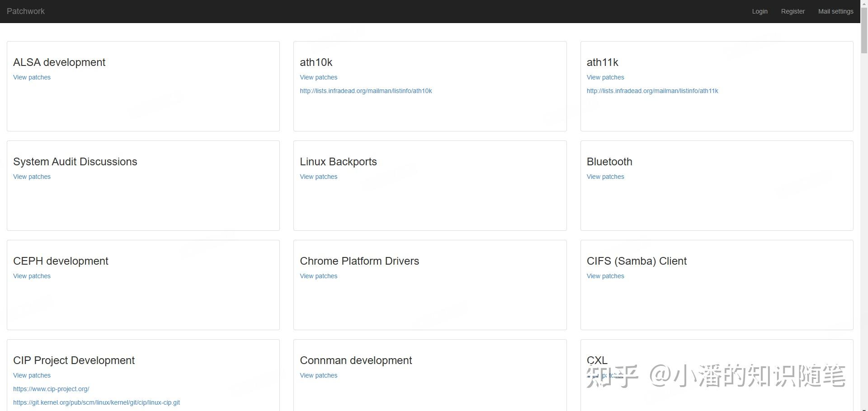
Task: View patches for CIP Project Development
Action: pyautogui.click(x=32, y=375)
